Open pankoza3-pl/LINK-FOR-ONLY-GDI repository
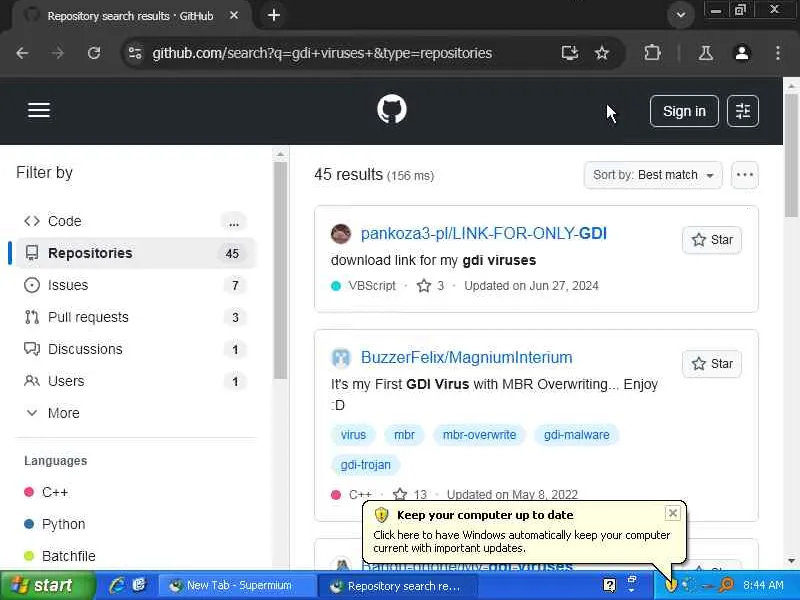 (x=483, y=234)
